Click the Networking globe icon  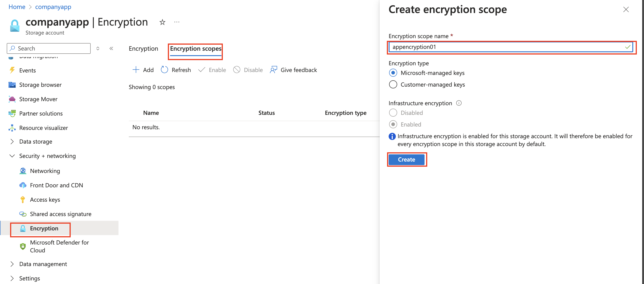[23, 171]
